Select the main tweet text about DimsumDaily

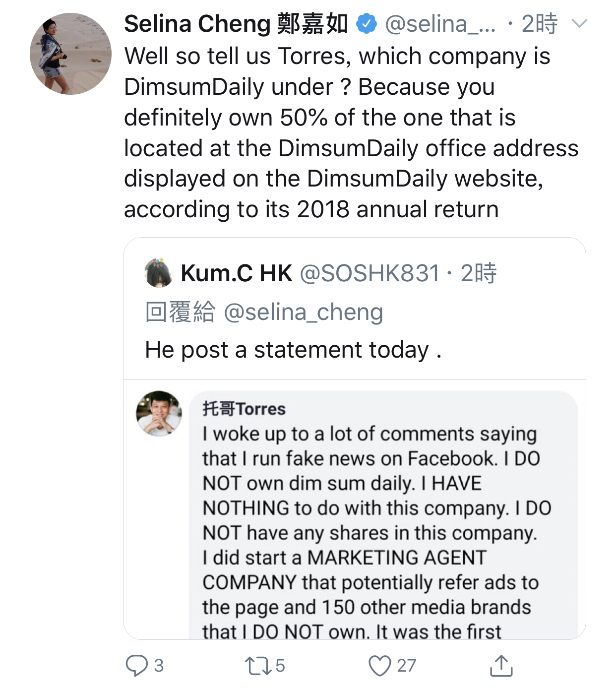pyautogui.click(x=347, y=132)
